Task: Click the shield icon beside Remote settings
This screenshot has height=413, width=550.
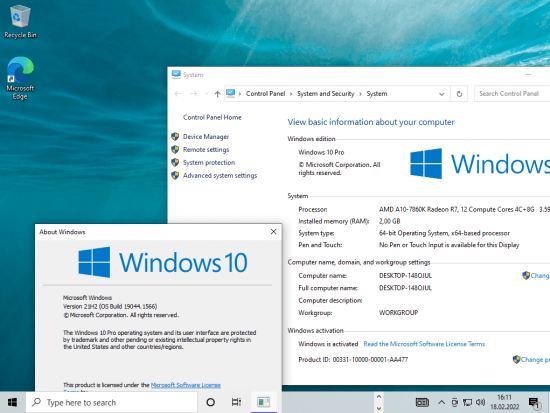Action: pyautogui.click(x=175, y=149)
